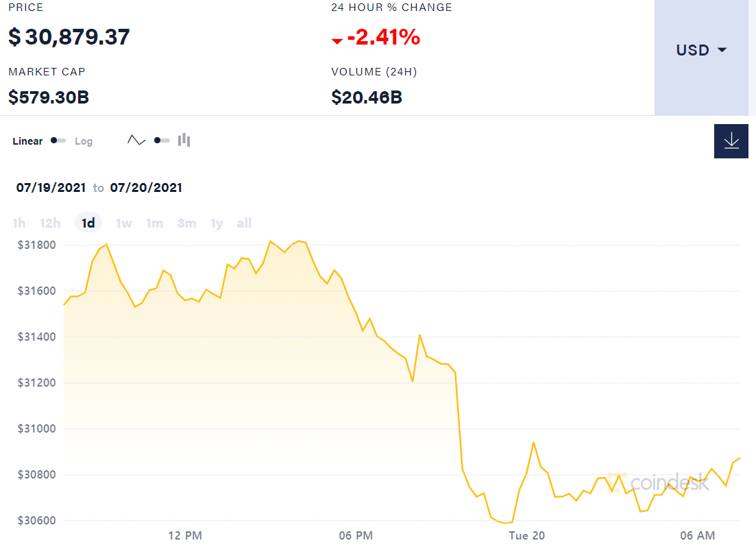Click the red 24-hour change down arrow

[337, 42]
